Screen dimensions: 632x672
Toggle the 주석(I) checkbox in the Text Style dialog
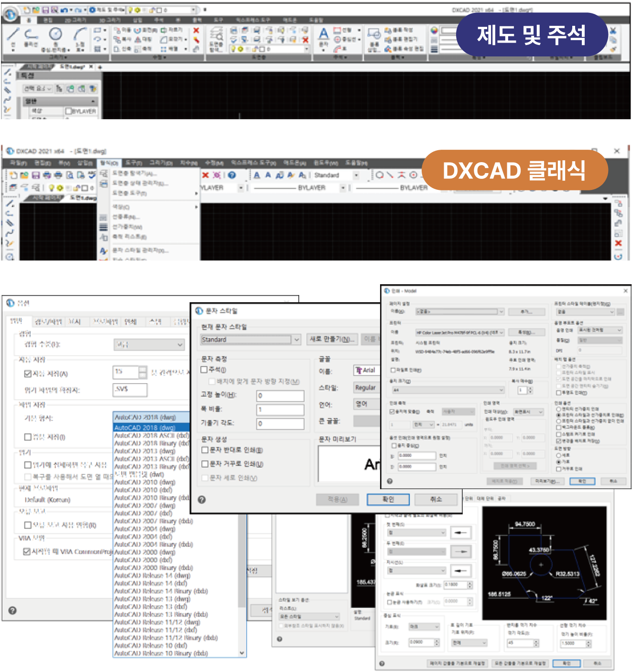point(204,370)
